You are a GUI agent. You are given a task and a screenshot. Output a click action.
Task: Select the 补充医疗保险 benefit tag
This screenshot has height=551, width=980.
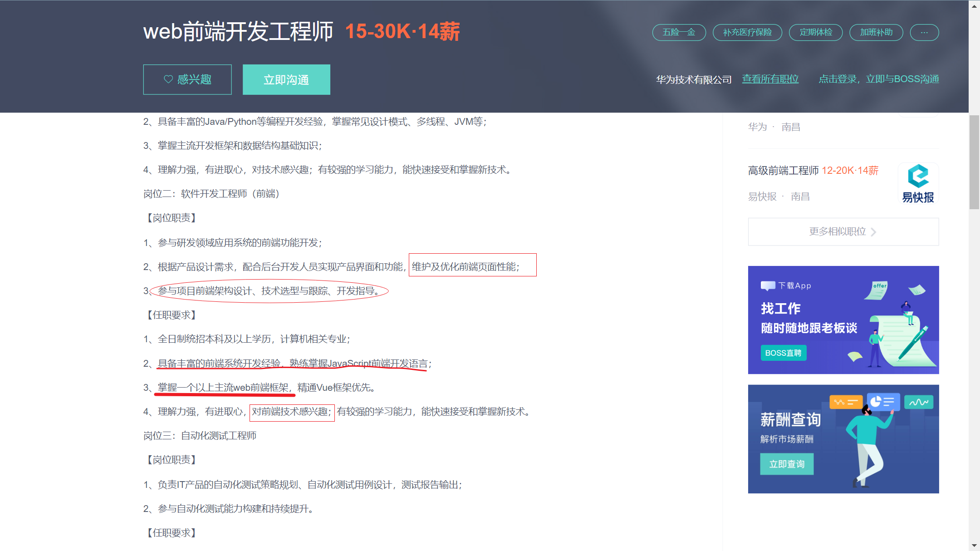point(747,32)
